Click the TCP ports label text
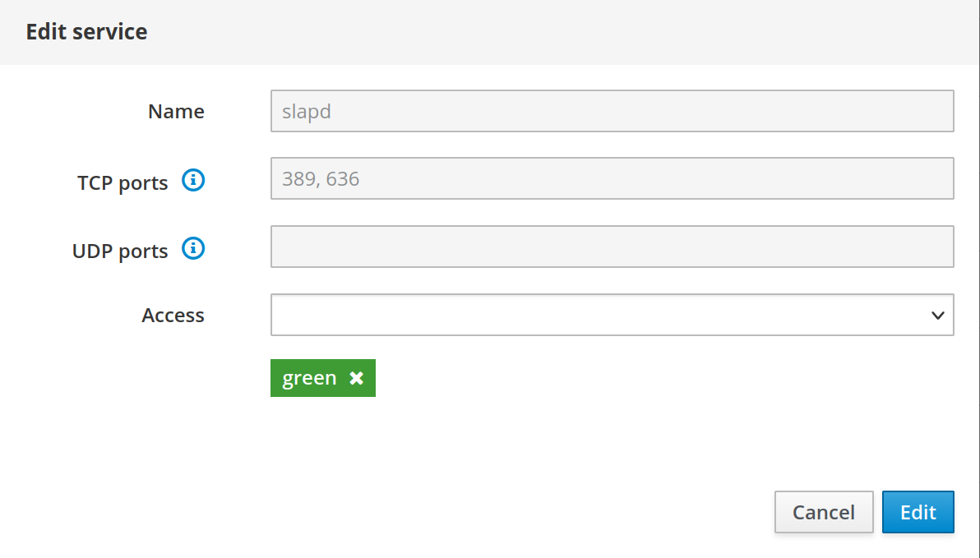The image size is (980, 558). click(x=122, y=182)
